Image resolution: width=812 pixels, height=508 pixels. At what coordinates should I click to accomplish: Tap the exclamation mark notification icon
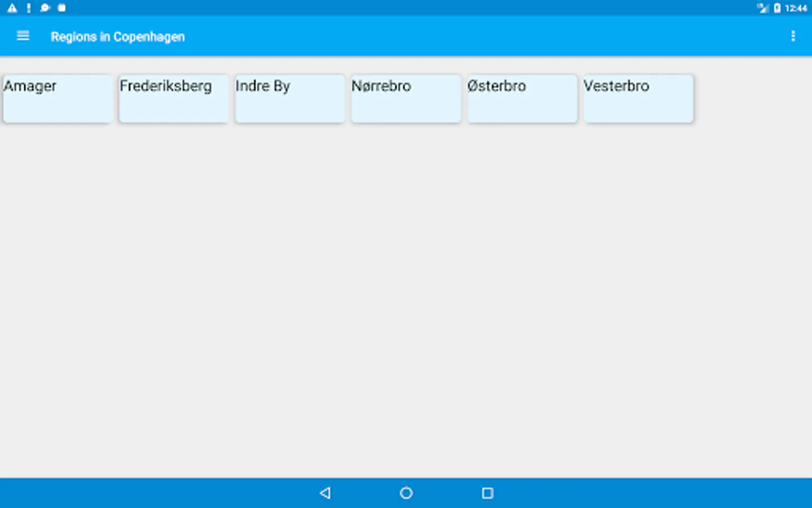28,8
